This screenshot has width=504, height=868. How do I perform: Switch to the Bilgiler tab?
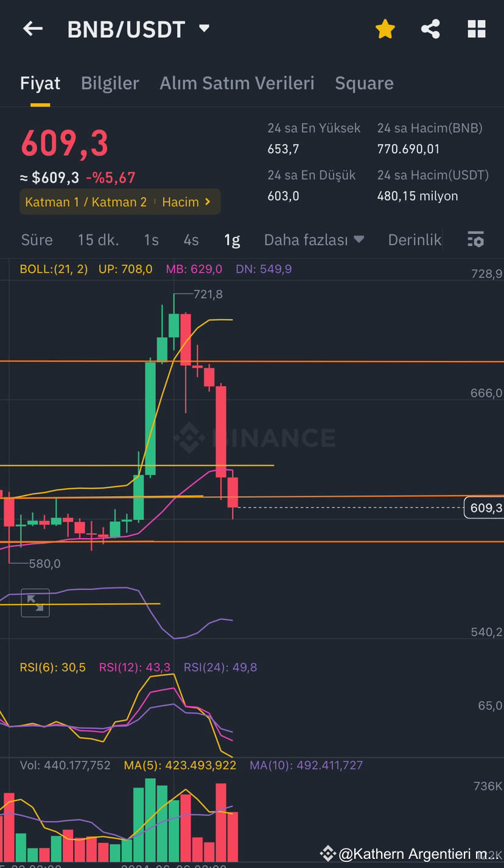110,83
